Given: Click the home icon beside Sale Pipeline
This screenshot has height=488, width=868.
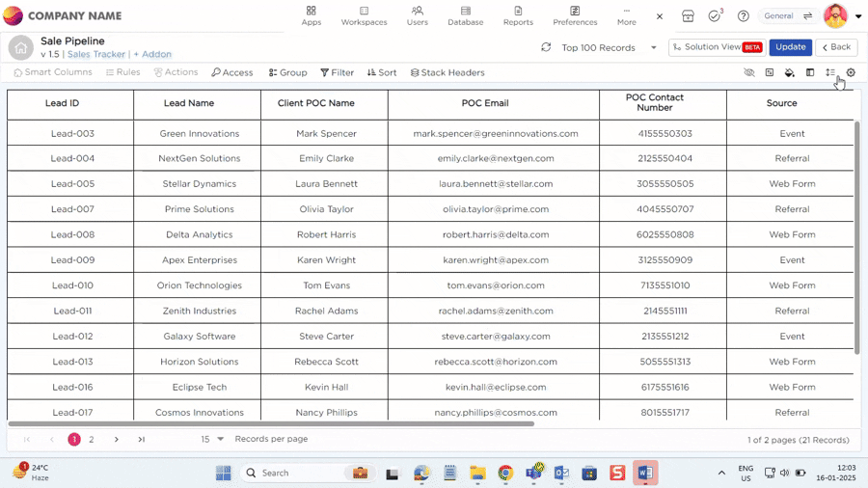Looking at the screenshot, I should (x=20, y=47).
